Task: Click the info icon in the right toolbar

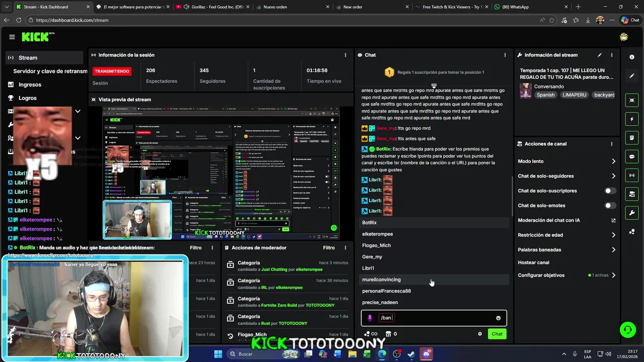Action: click(632, 57)
